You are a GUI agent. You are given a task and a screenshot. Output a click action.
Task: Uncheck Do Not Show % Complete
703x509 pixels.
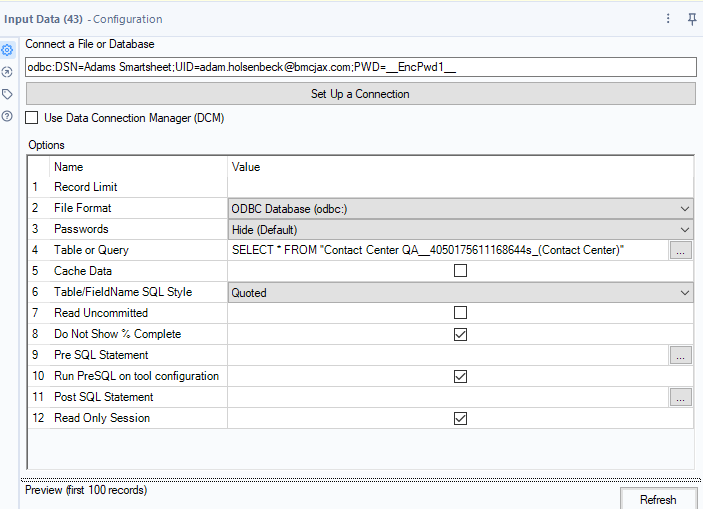click(460, 334)
